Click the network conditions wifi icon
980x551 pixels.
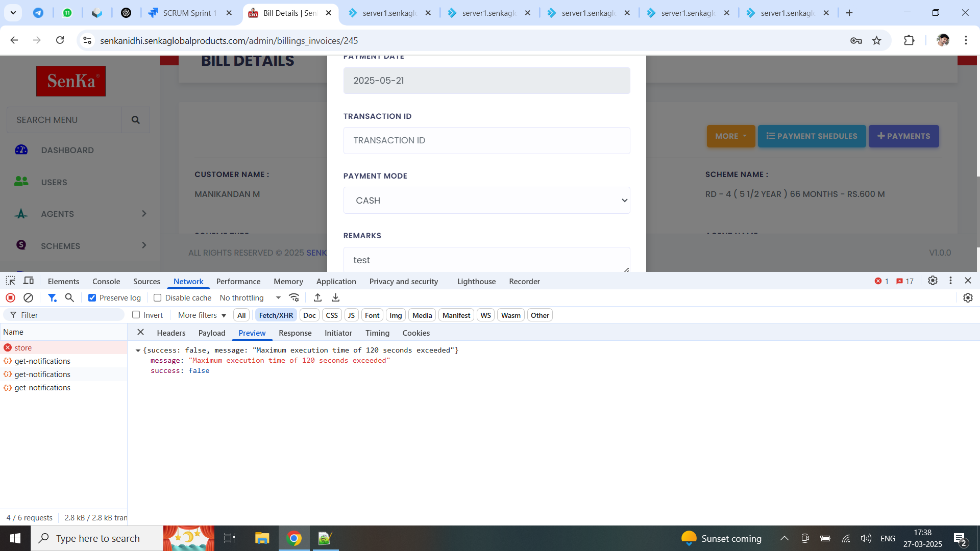pos(294,298)
